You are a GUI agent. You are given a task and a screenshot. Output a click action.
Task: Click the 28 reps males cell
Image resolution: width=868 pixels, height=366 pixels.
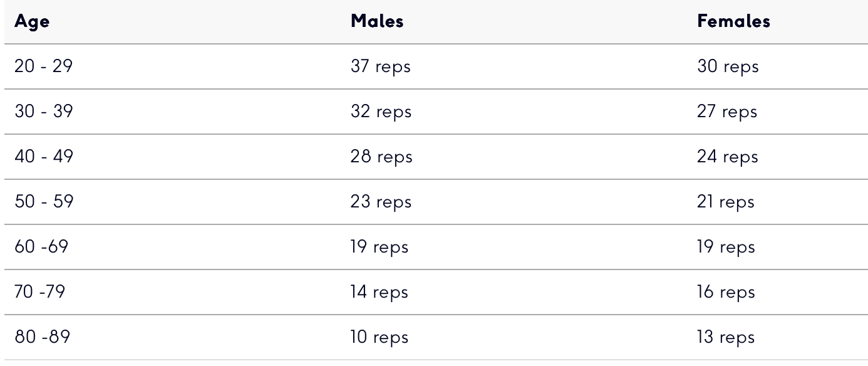click(381, 157)
